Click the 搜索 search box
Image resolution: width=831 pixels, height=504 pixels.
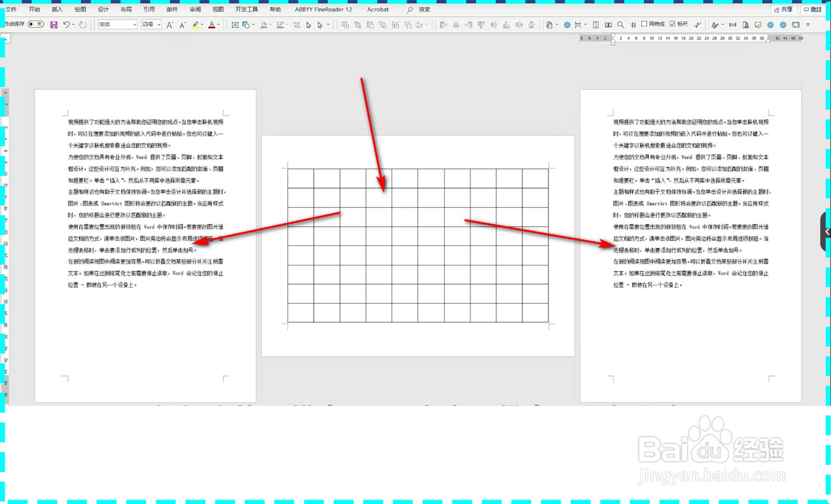coord(420,9)
